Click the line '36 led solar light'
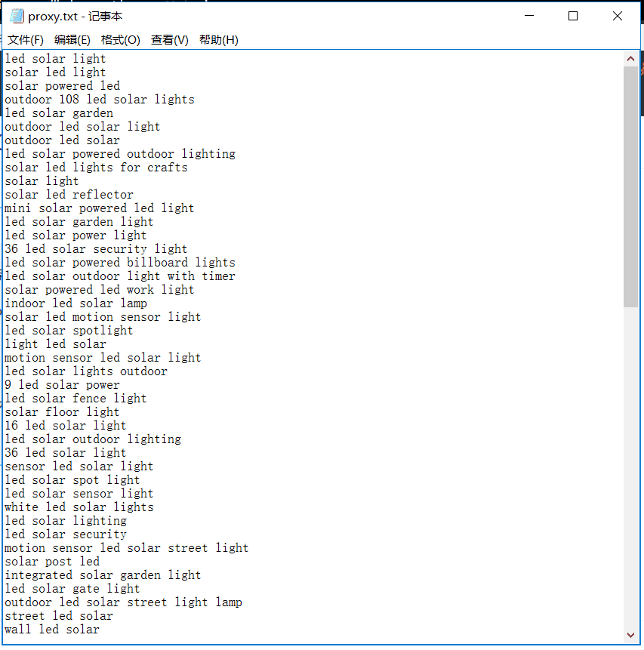The height and width of the screenshot is (650, 644). pos(66,453)
